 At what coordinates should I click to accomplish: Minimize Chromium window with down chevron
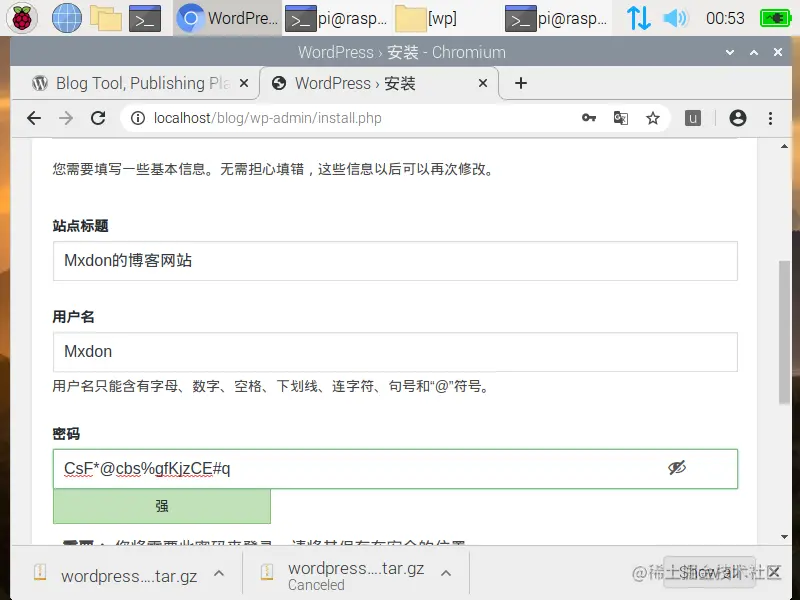click(730, 52)
